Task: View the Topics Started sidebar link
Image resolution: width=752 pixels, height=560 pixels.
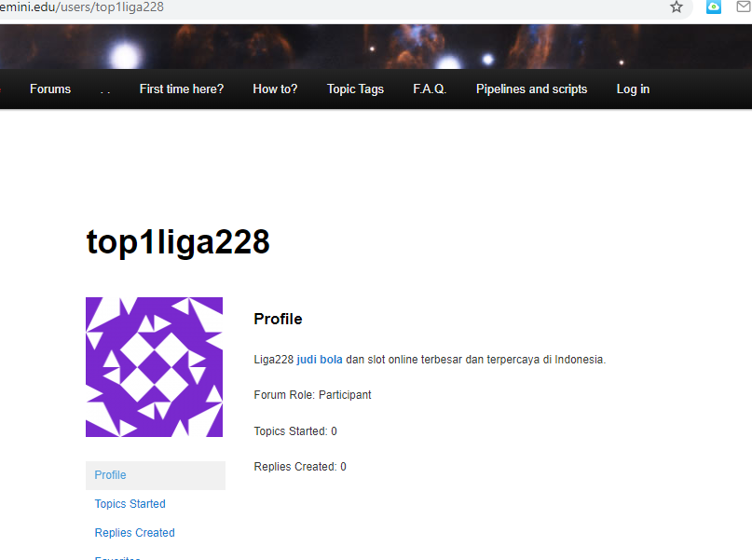Action: 130,504
